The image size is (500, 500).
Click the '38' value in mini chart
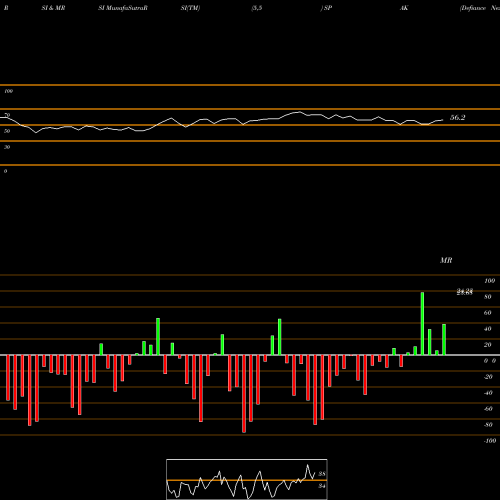click(x=322, y=474)
